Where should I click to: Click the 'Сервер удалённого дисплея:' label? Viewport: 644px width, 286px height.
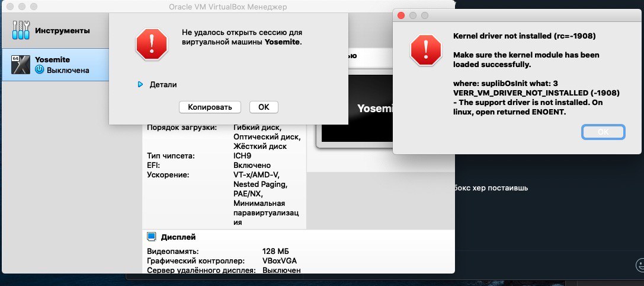click(x=201, y=271)
